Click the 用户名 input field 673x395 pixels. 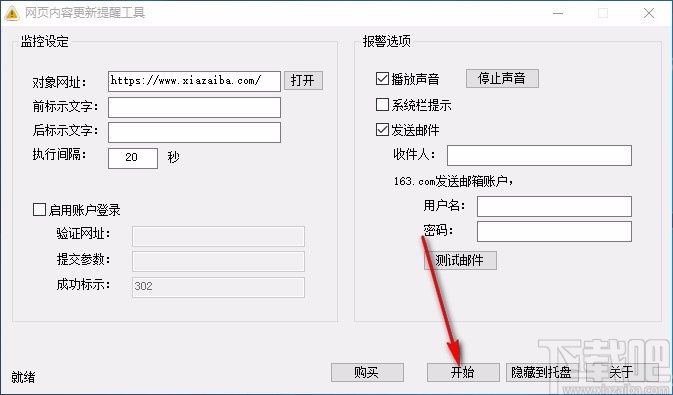(554, 207)
